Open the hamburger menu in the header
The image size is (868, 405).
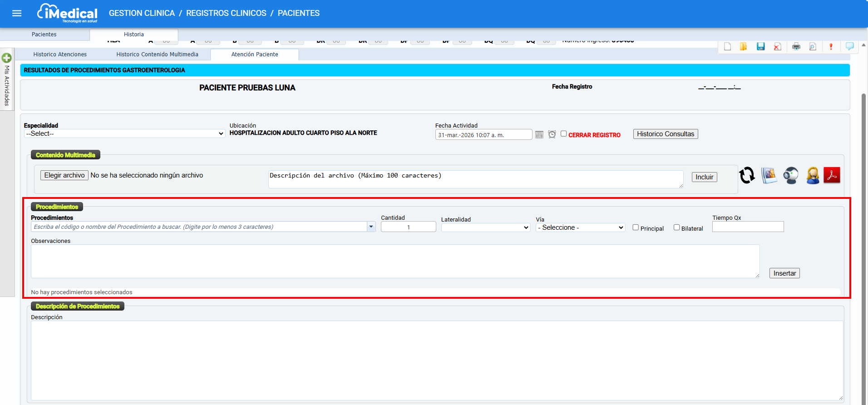tap(17, 13)
